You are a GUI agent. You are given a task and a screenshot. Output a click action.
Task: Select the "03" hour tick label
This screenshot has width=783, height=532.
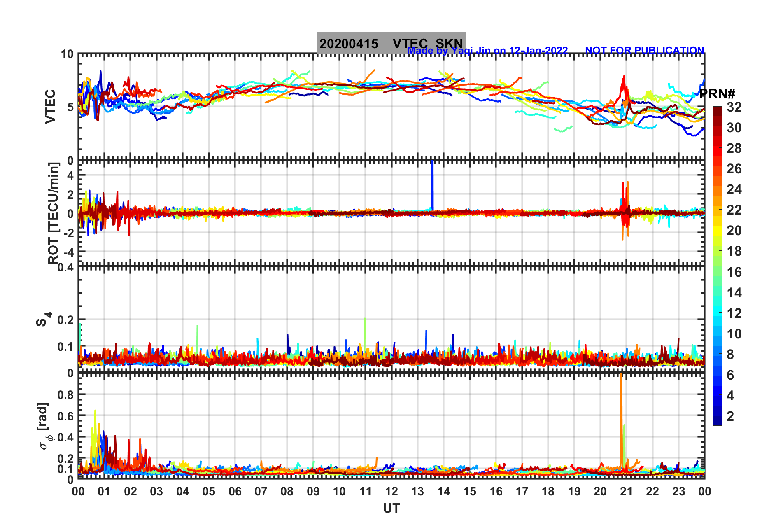(x=156, y=491)
